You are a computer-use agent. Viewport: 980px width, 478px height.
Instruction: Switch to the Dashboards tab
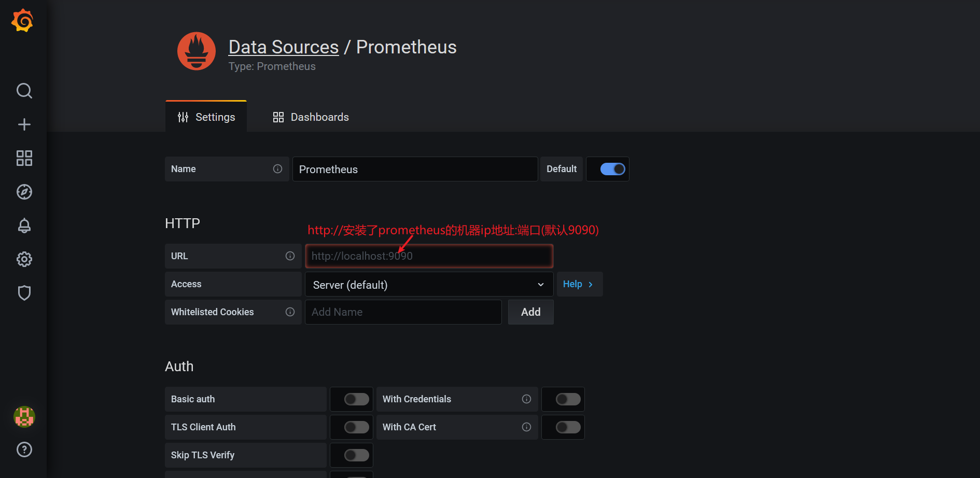tap(310, 117)
